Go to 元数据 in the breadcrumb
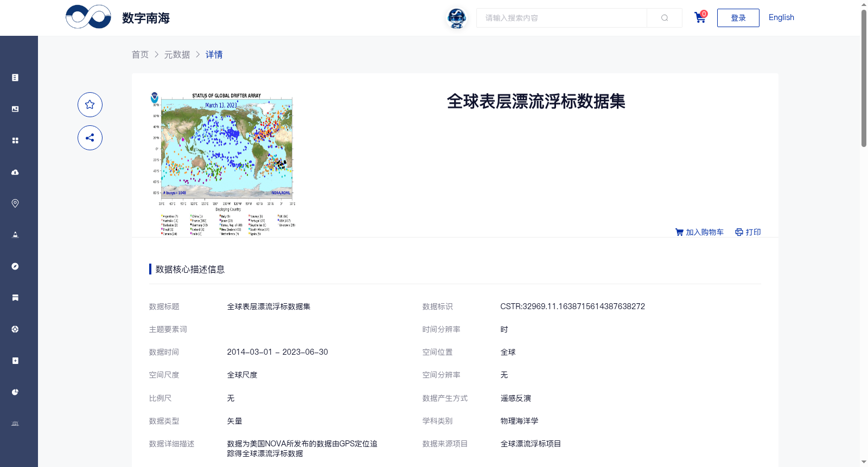Viewport: 868px width, 467px height. tap(177, 54)
